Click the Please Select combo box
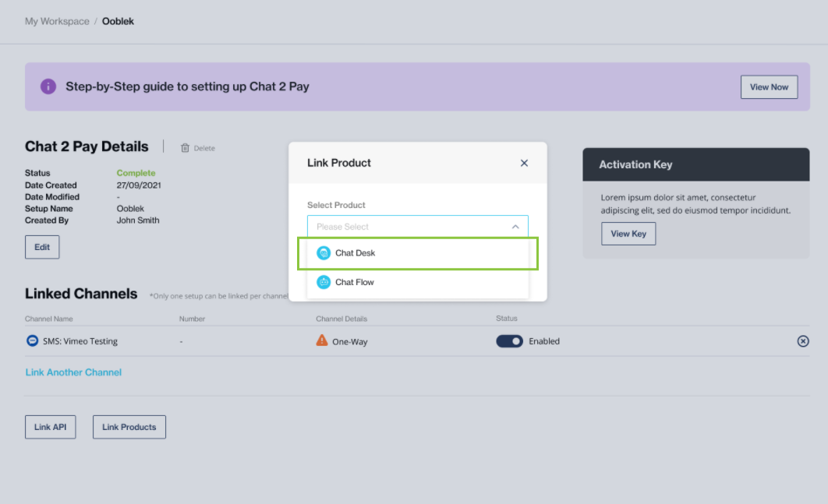The width and height of the screenshot is (828, 504). coord(418,227)
